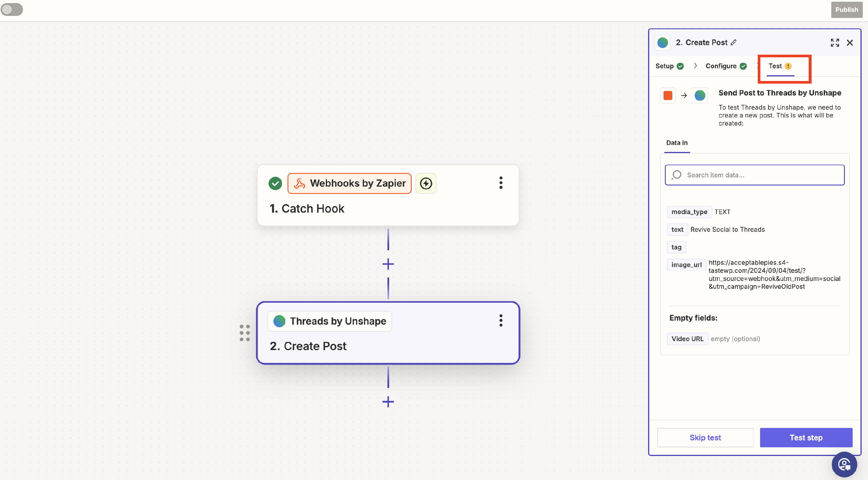Expand the panel to full screen
This screenshot has height=480, width=868.
click(835, 43)
